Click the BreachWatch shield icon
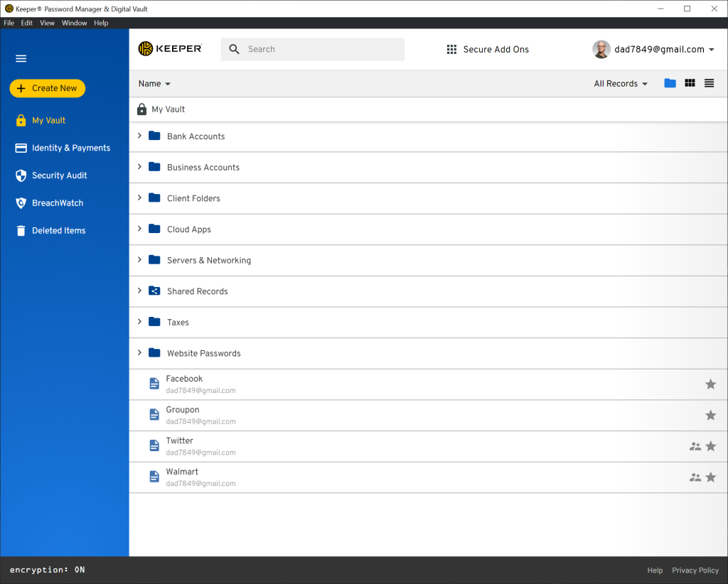 tap(21, 202)
